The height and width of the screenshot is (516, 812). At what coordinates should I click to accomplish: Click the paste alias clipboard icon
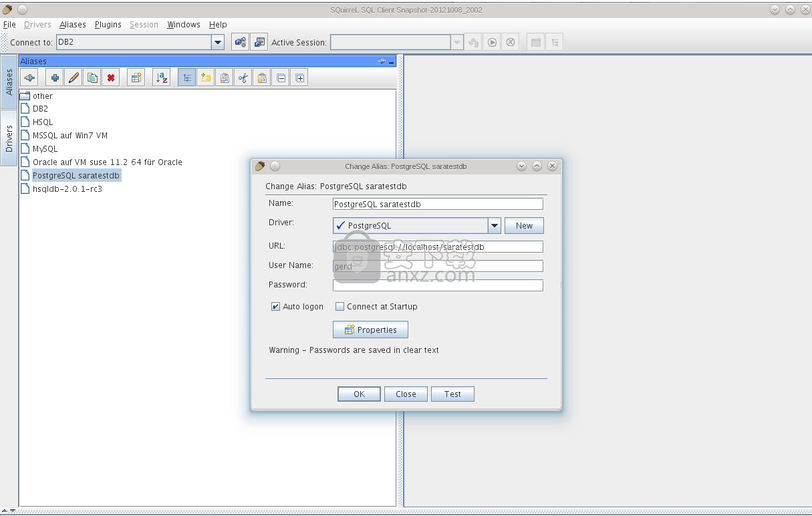(262, 78)
